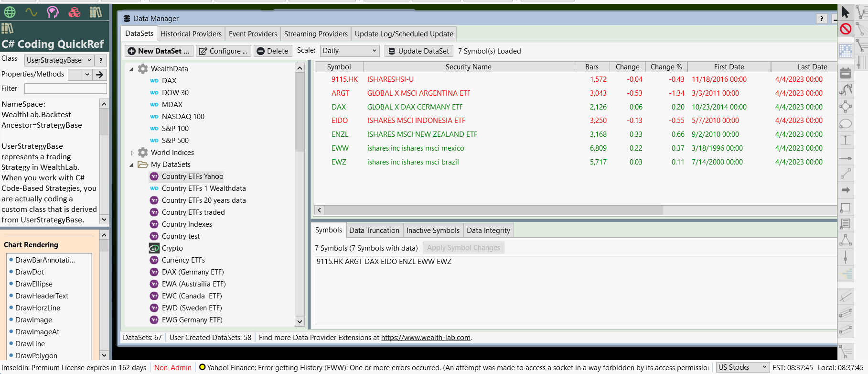This screenshot has width=868, height=374.
Task: Open the Class dropdown showing UserStrategyBase
Action: (x=59, y=60)
